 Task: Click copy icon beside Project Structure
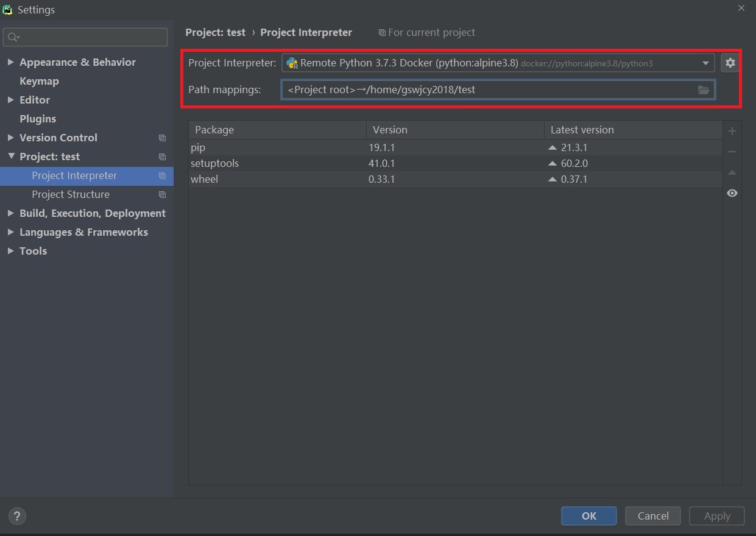pyautogui.click(x=162, y=194)
